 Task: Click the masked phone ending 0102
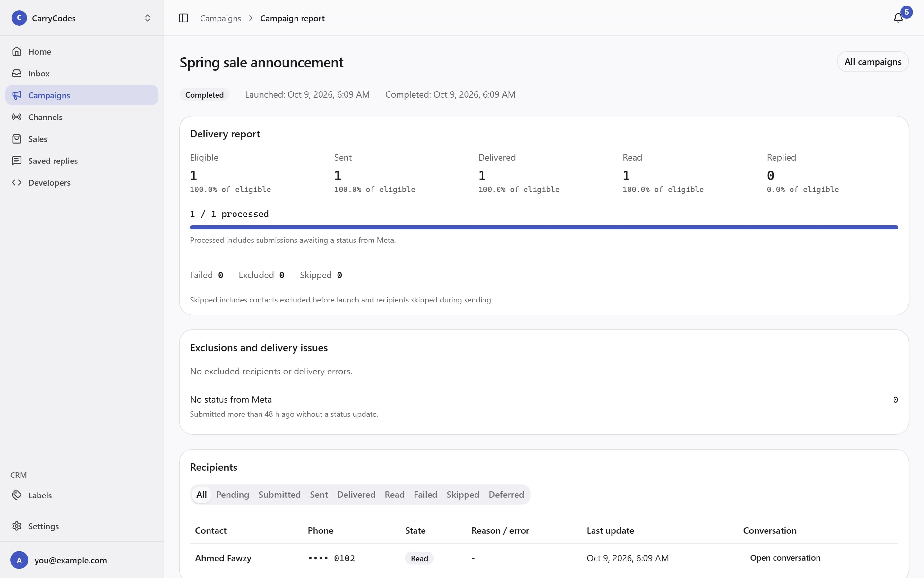[x=331, y=558]
